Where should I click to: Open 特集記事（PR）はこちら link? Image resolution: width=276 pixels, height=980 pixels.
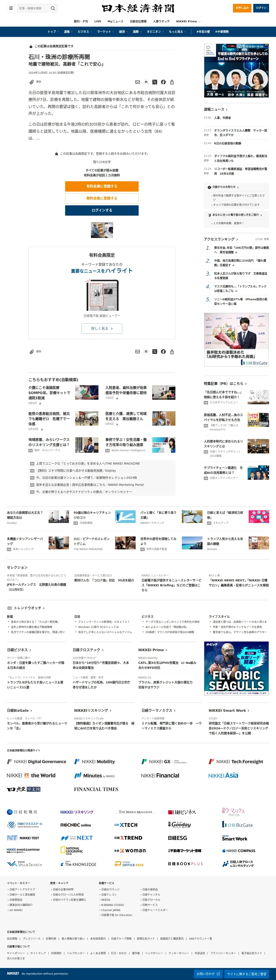(x=225, y=384)
